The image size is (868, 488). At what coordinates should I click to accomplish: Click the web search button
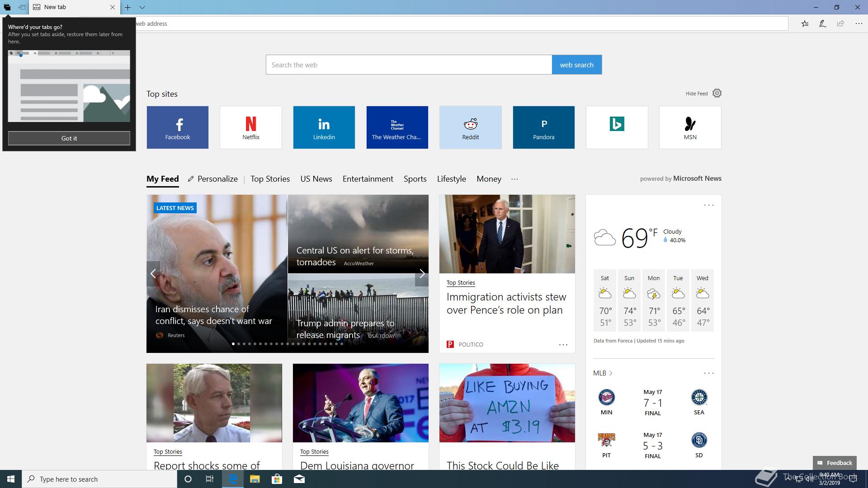coord(576,65)
